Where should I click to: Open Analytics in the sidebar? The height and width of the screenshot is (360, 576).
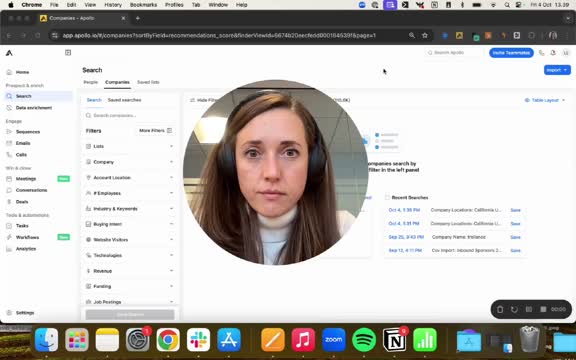pyautogui.click(x=26, y=249)
